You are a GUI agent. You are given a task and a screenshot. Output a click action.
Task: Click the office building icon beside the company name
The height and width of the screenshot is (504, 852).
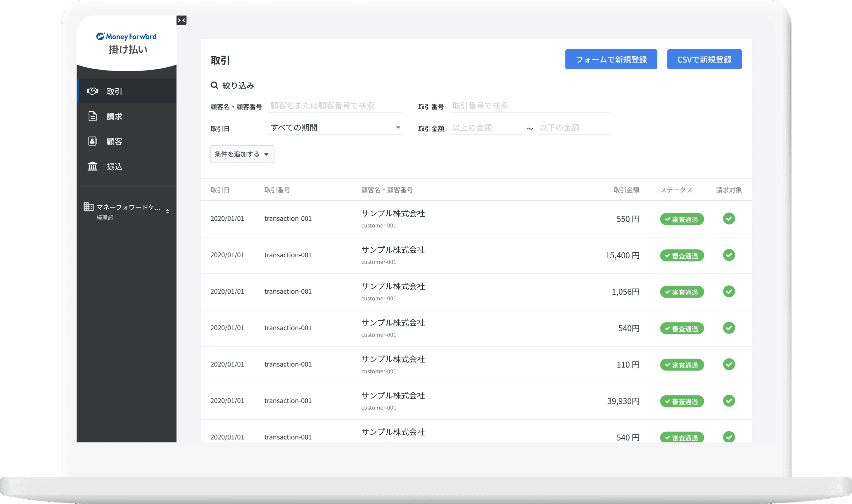tap(88, 207)
